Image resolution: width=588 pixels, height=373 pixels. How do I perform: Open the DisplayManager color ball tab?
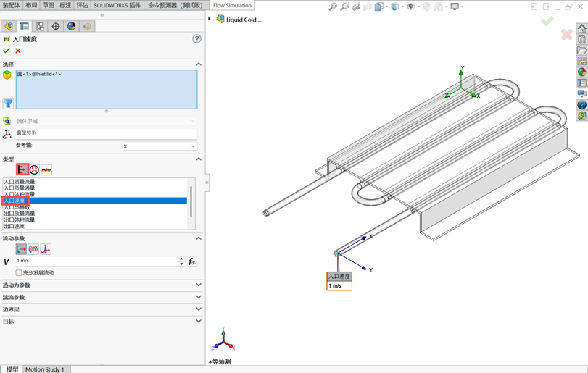point(71,26)
